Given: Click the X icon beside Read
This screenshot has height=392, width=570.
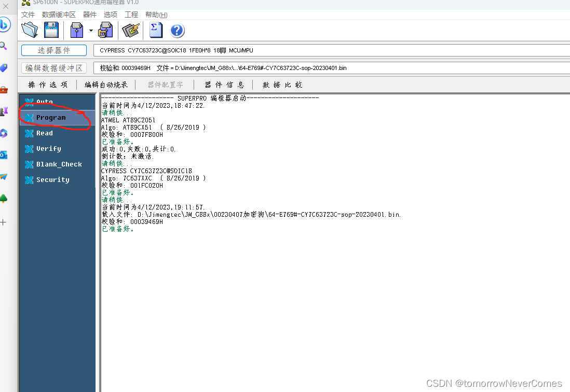Looking at the screenshot, I should (x=29, y=133).
